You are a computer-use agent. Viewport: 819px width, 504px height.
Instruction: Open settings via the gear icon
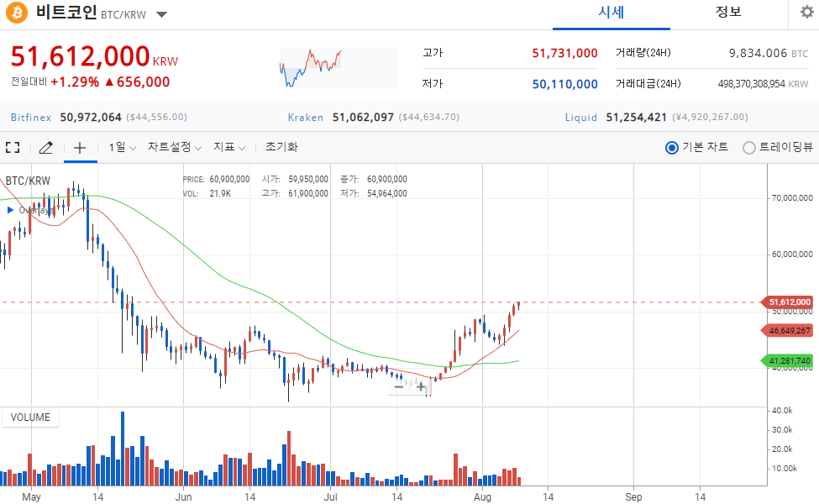(x=807, y=12)
